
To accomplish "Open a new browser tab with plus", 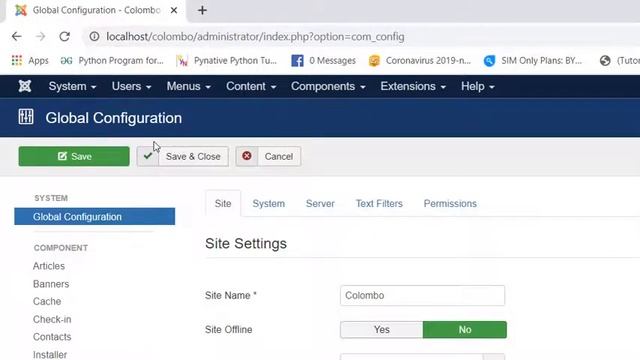I will (202, 10).
